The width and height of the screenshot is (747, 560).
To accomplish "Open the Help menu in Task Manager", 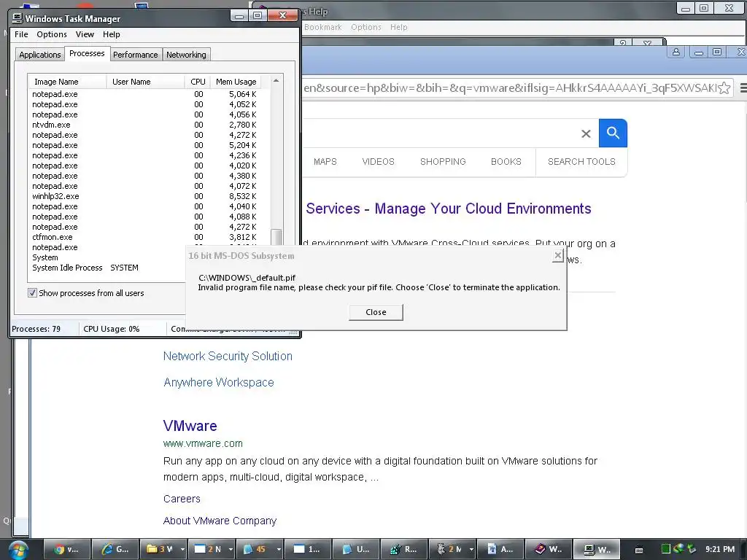I will tap(112, 34).
